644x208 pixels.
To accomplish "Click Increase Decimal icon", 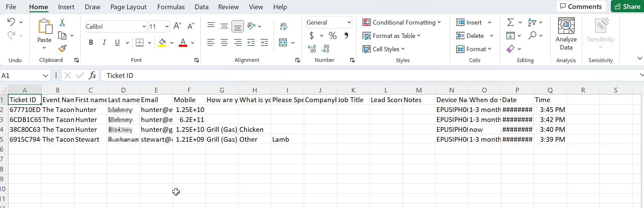I will [312, 49].
